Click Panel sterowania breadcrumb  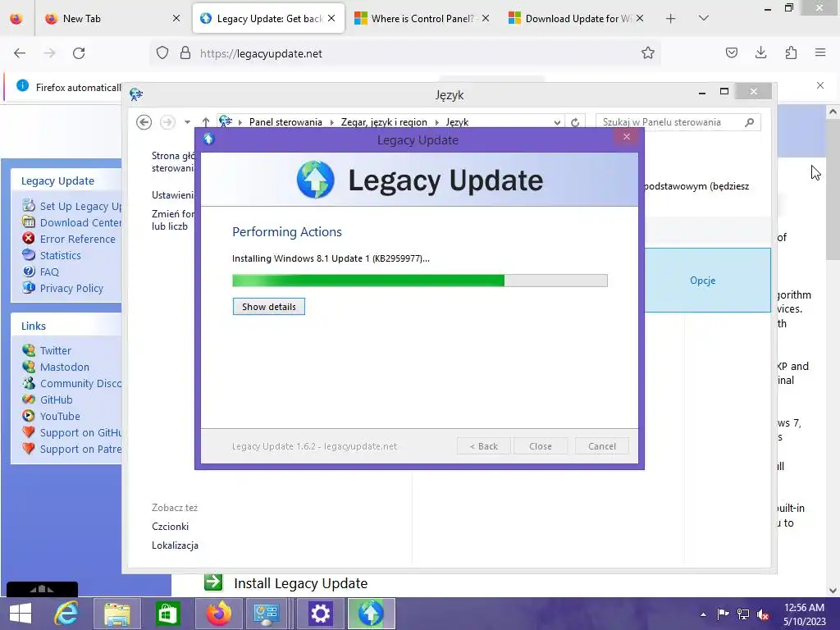click(x=285, y=122)
